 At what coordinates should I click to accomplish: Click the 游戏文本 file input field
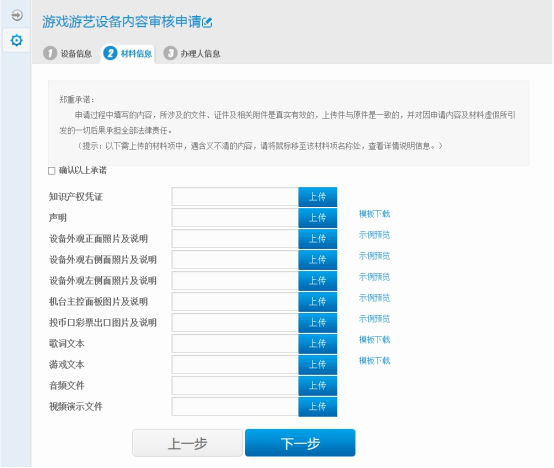[x=235, y=365]
